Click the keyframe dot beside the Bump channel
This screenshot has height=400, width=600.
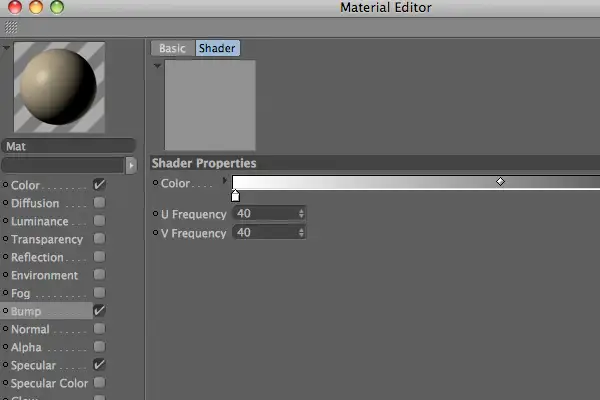coord(5,311)
